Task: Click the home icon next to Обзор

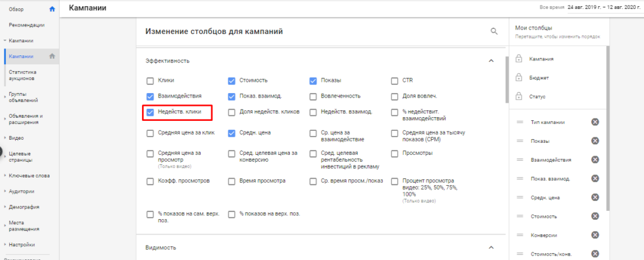Action: [52, 9]
